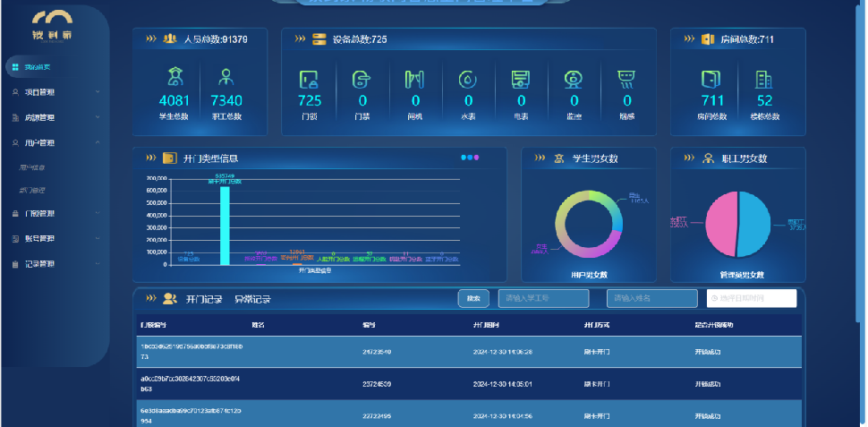
Task: Click the door lock (门锁) device icon
Action: coord(309,80)
